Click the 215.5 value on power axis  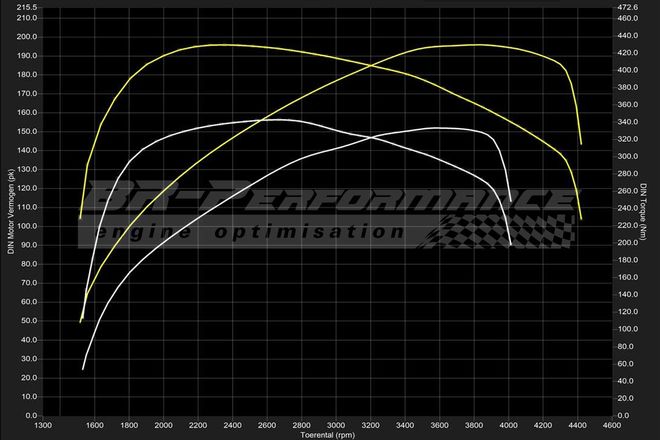pos(27,8)
